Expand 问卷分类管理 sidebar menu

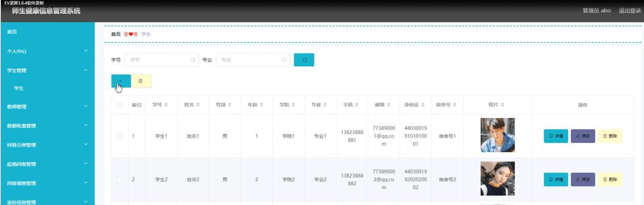click(47, 145)
